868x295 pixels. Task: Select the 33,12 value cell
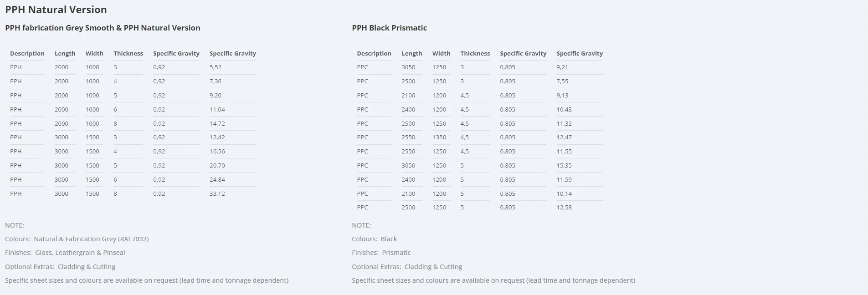click(217, 193)
